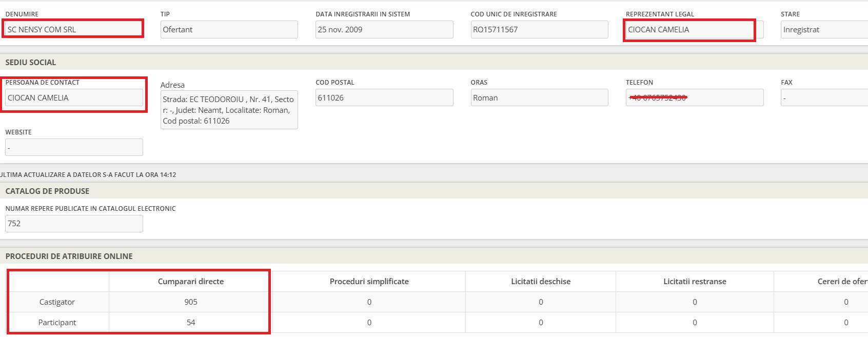Click the Cumparari directe column header

(190, 281)
